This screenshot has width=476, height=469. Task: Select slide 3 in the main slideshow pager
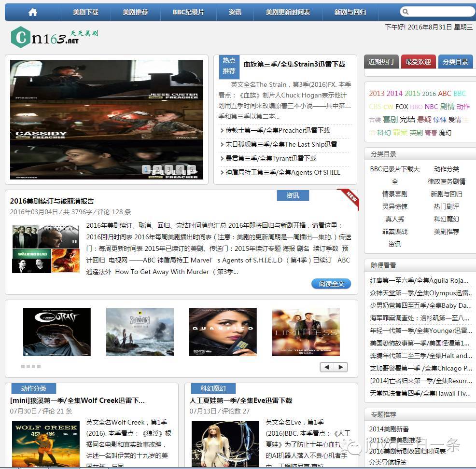168,169
